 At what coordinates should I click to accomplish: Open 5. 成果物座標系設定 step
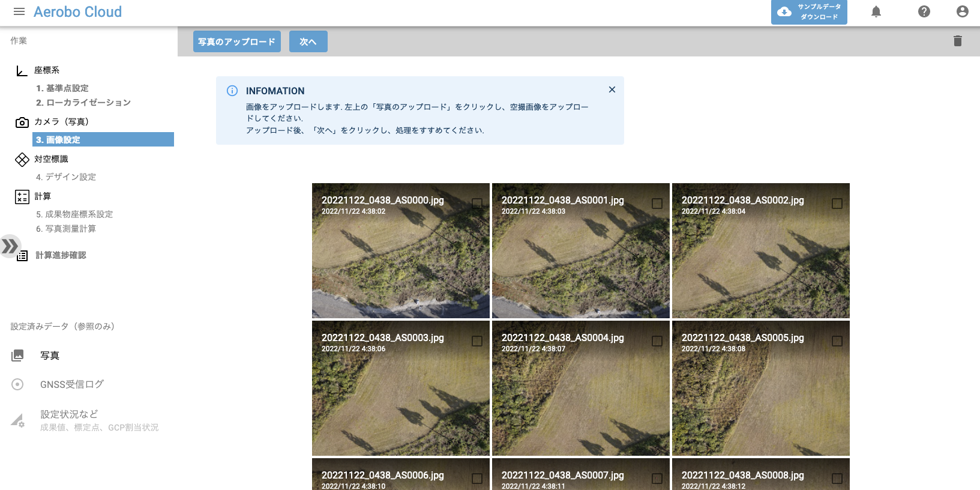tap(74, 214)
